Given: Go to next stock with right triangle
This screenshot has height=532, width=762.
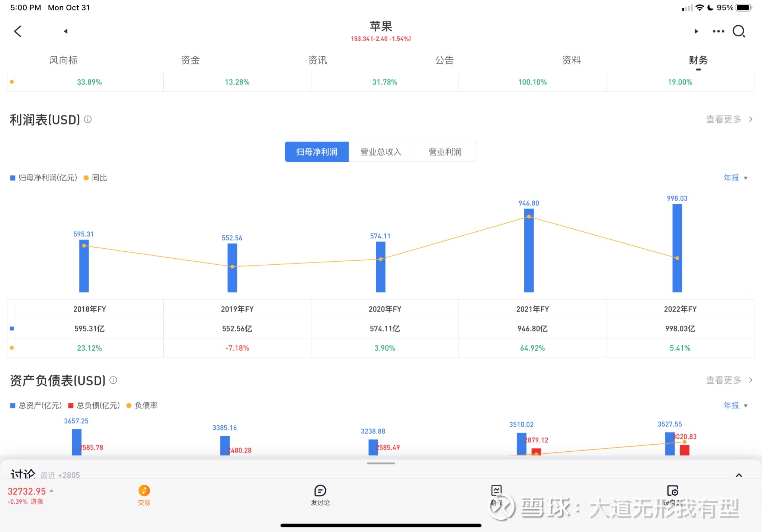Looking at the screenshot, I should (x=696, y=31).
